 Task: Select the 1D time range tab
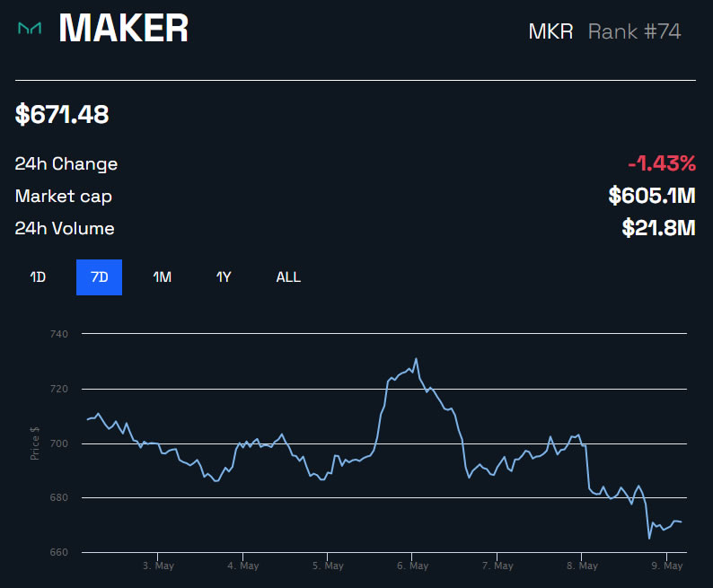[38, 277]
